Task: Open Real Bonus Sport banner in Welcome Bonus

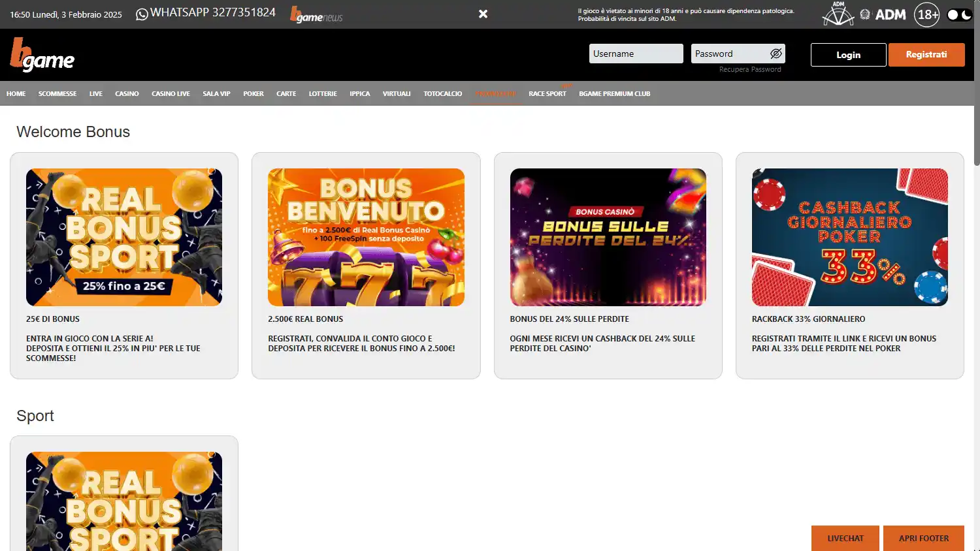Action: click(x=124, y=237)
